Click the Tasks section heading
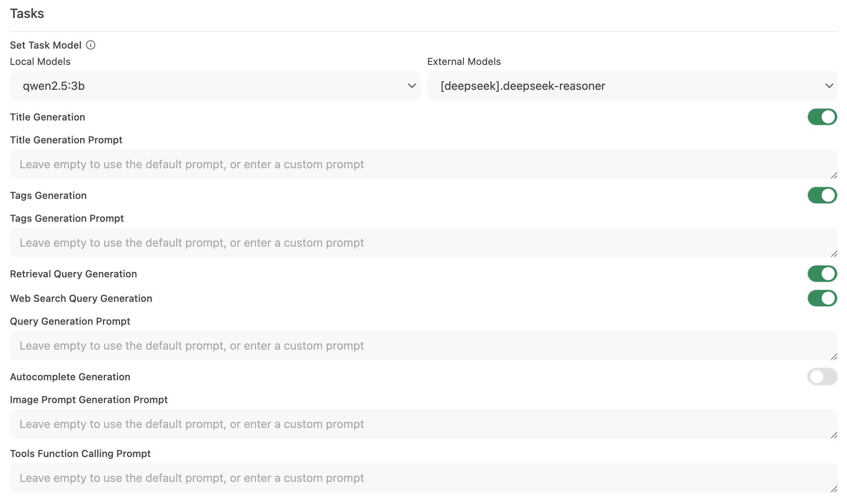Image resolution: width=847 pixels, height=504 pixels. tap(27, 13)
